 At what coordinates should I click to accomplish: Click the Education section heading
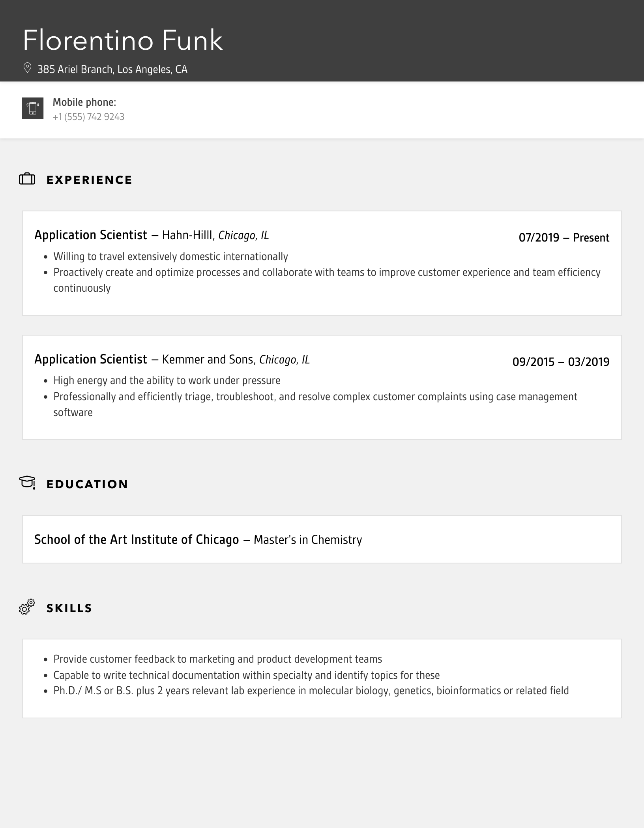[87, 484]
